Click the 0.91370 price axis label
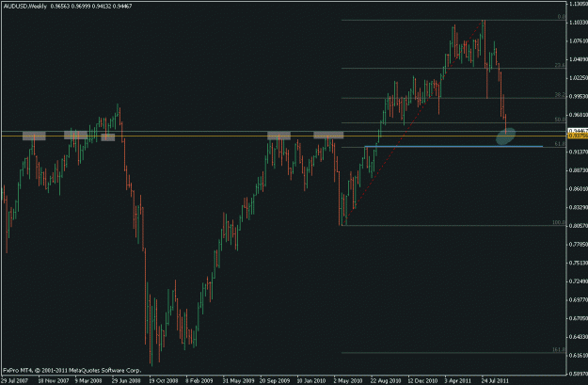The width and height of the screenshot is (588, 385). (579, 152)
